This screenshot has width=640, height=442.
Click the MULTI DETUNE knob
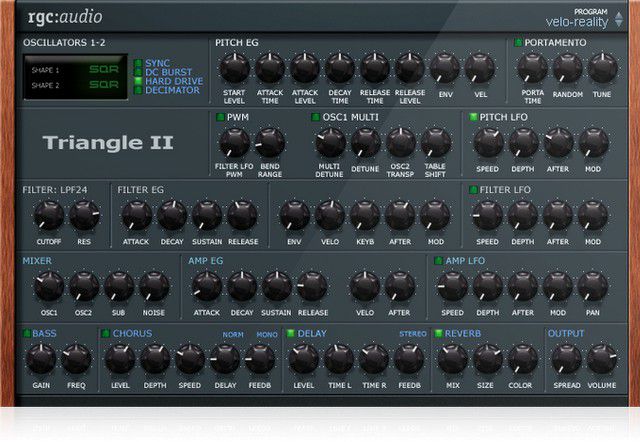click(330, 143)
